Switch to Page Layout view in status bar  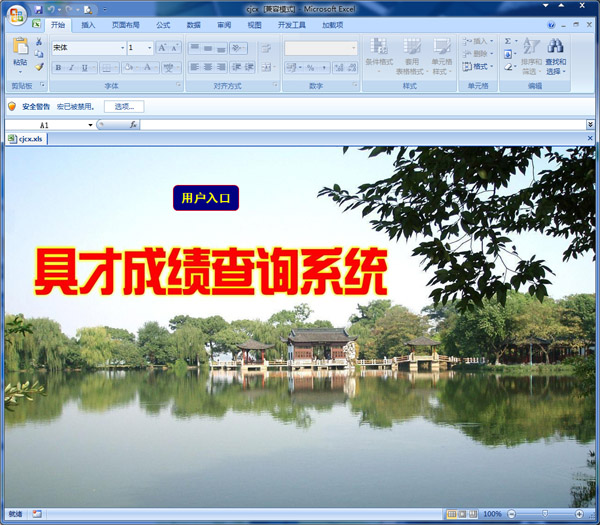coord(462,514)
